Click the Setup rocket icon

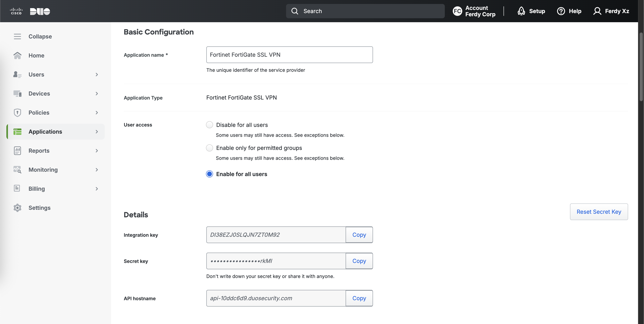point(521,11)
